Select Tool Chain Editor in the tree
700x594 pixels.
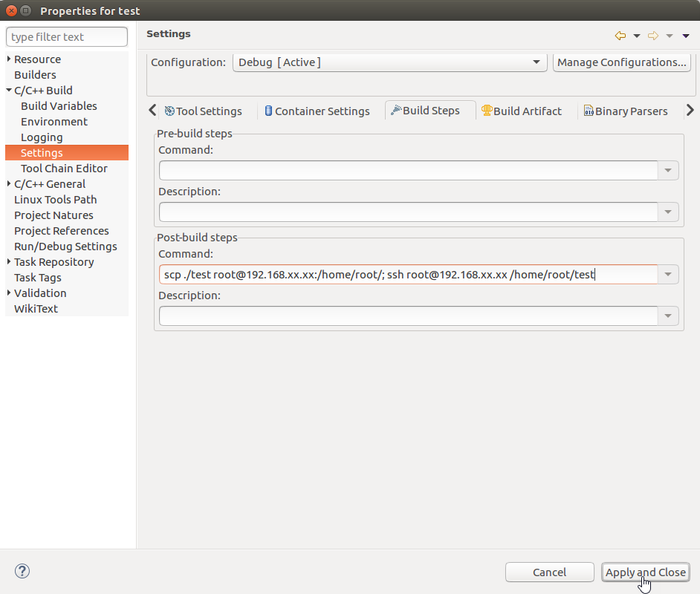tap(64, 169)
